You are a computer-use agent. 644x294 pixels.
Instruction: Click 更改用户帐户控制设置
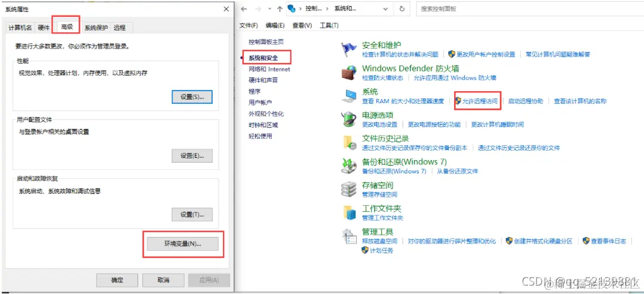(485, 55)
